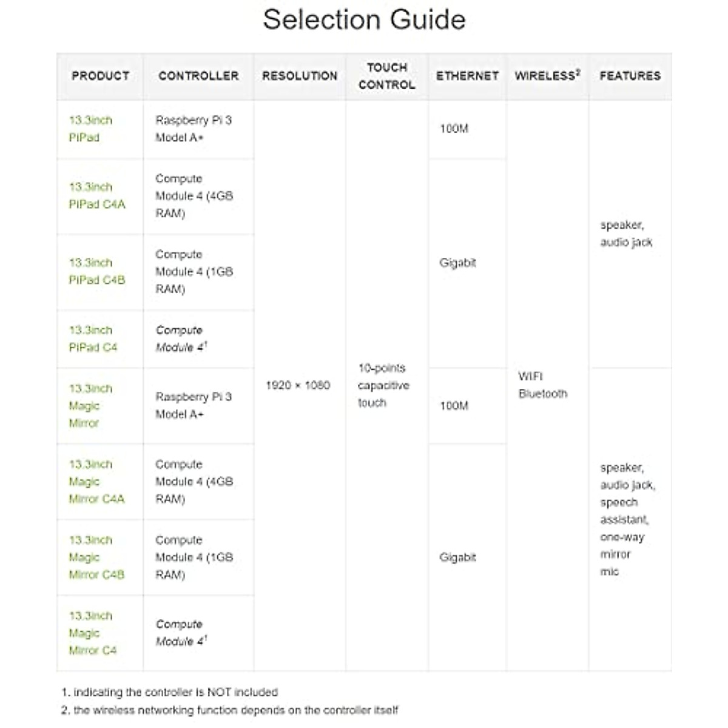Open the 13.3inch Magic Mirror link
Image resolution: width=728 pixels, height=728 pixels.
coord(90,405)
